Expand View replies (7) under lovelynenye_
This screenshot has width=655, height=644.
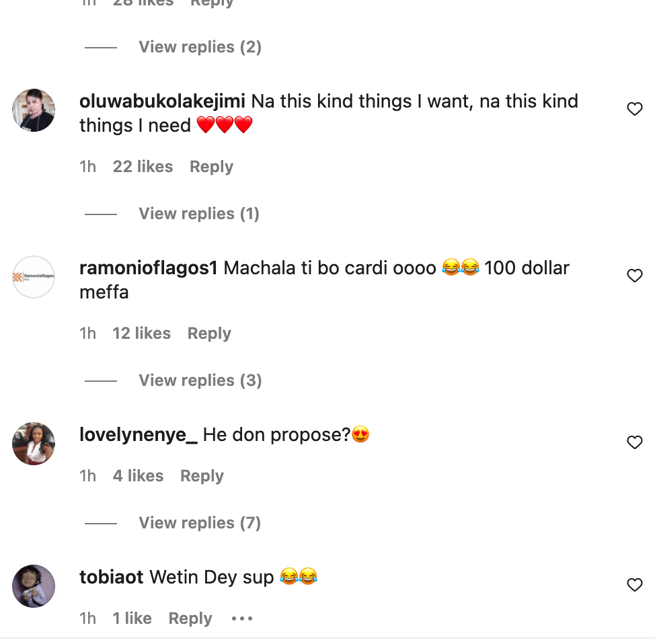pyautogui.click(x=199, y=523)
